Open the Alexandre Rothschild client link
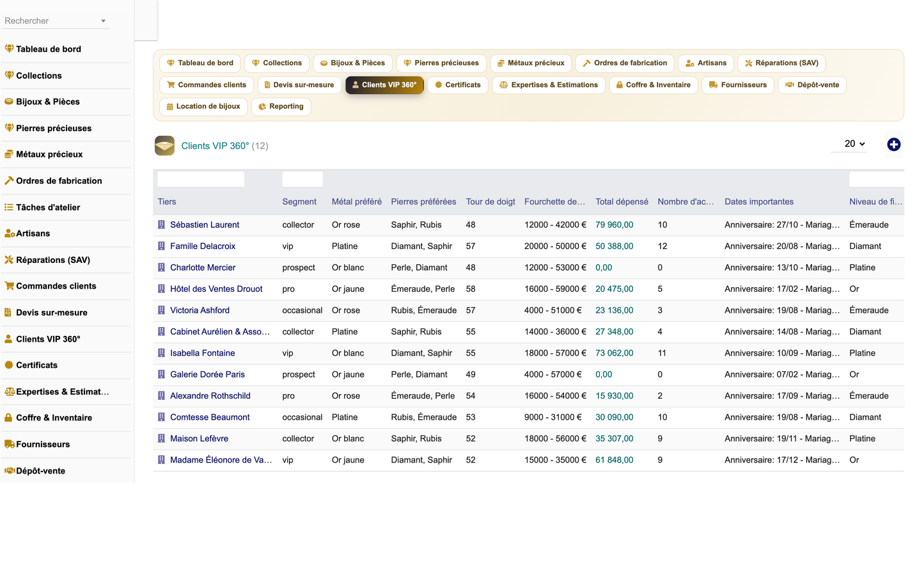Image resolution: width=924 pixels, height=572 pixels. [x=210, y=395]
